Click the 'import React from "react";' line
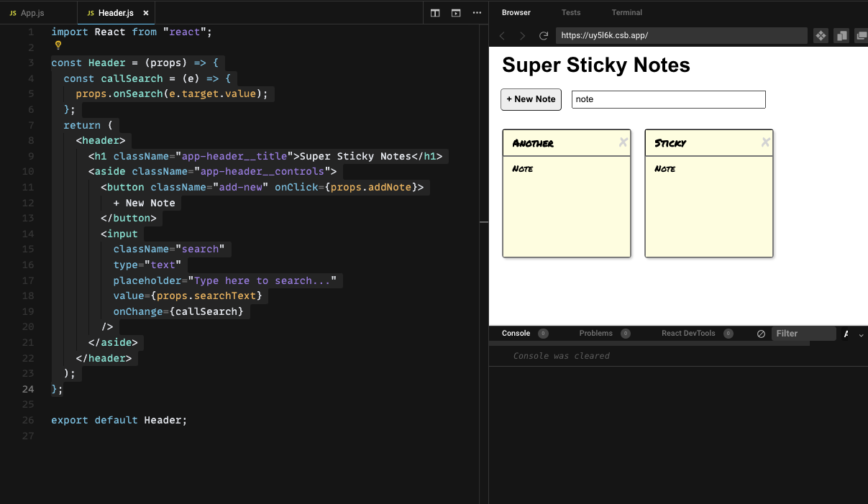The width and height of the screenshot is (868, 504). pos(132,32)
